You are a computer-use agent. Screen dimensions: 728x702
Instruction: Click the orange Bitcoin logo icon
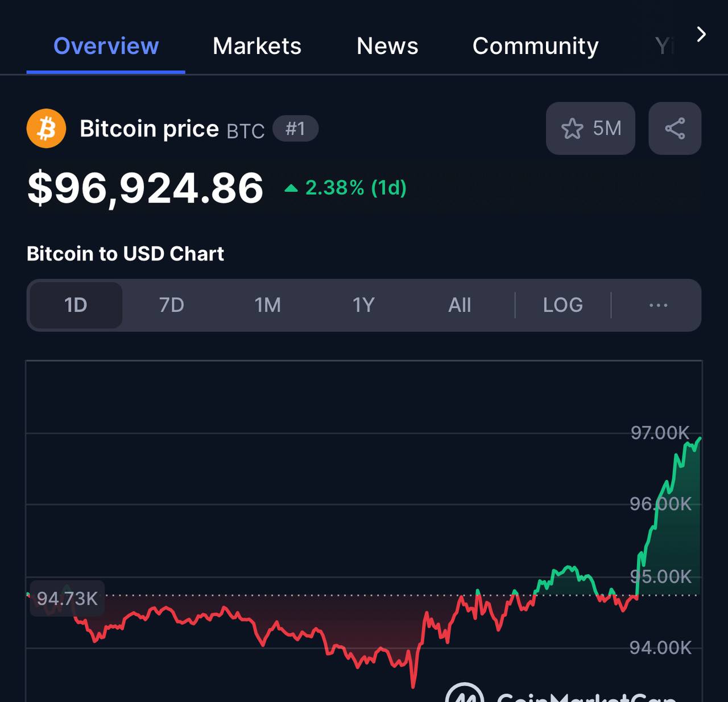46,128
